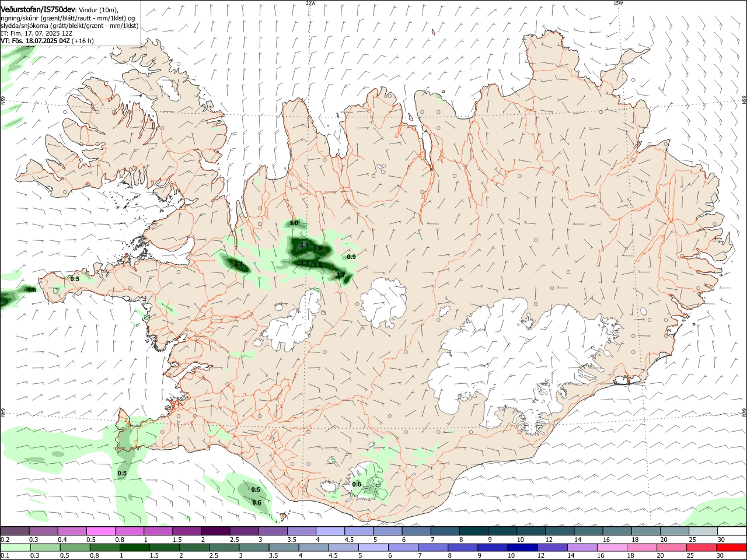Pick the dark purple upper-row swatch starting at 2
The image size is (747, 560).
point(215,531)
